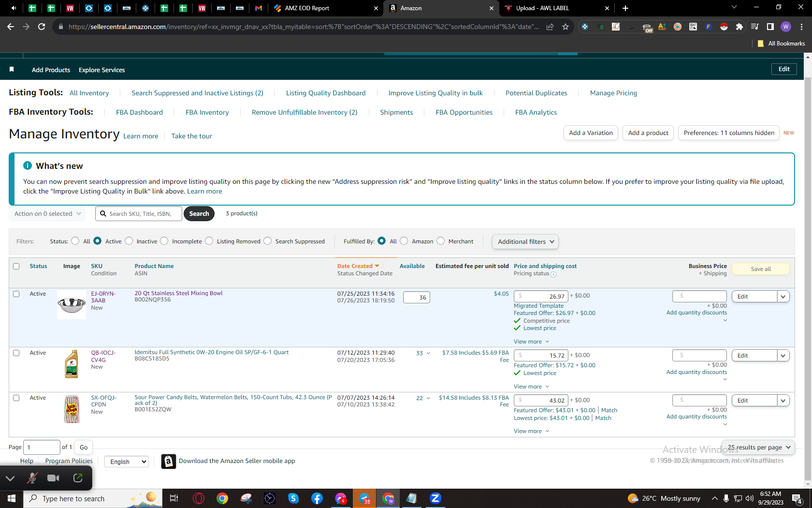This screenshot has height=508, width=812.
Task: Select the Listing Removed filter
Action: 209,241
